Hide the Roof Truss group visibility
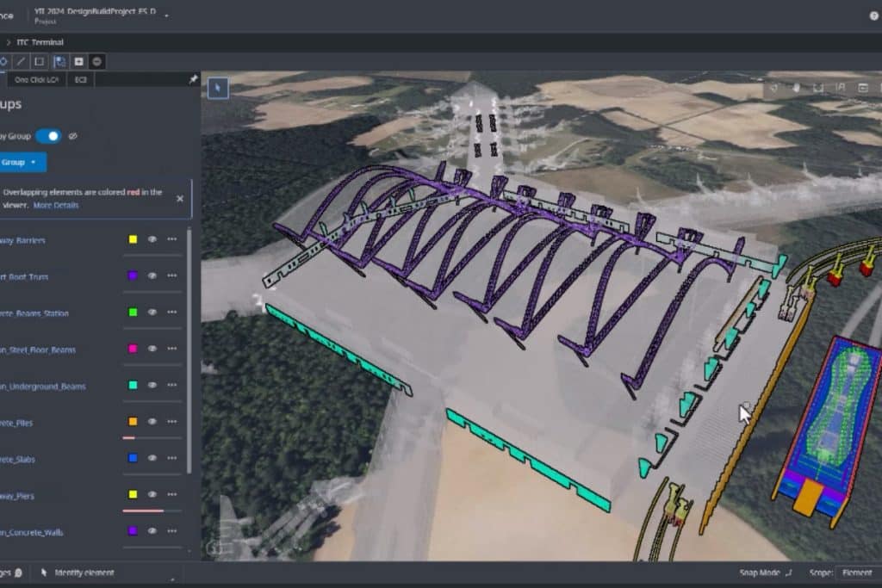The image size is (882, 588). click(x=152, y=275)
